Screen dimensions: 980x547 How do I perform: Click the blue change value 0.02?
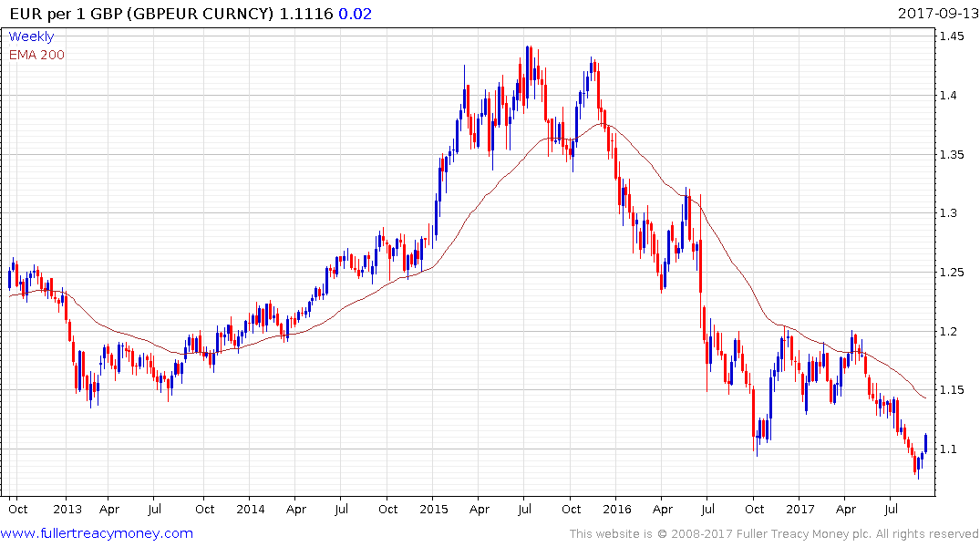(x=355, y=14)
